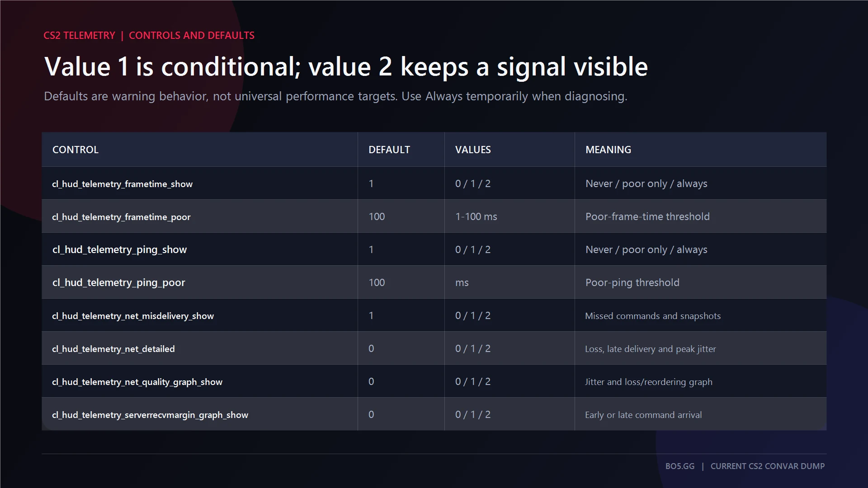Click CURRENT CS2 CONVAR DUMP footer text

tap(768, 466)
